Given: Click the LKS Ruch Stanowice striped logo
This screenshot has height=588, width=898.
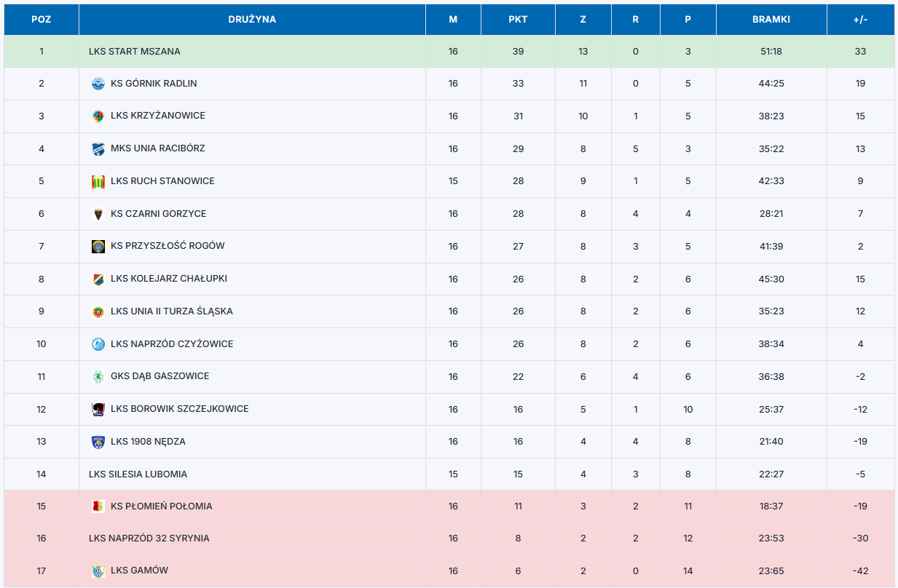Looking at the screenshot, I should click(x=98, y=181).
